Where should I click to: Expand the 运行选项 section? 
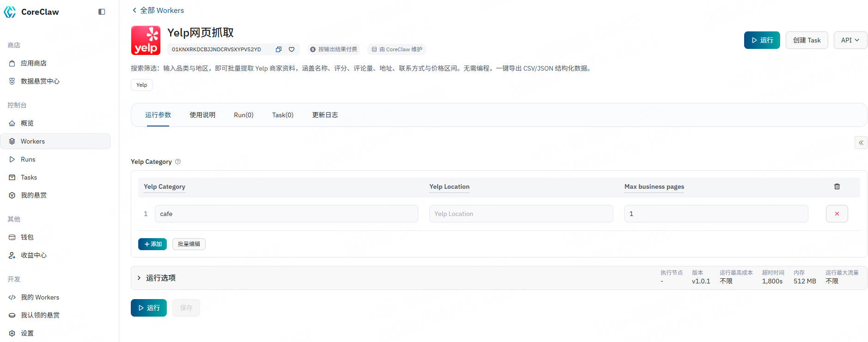pyautogui.click(x=139, y=278)
